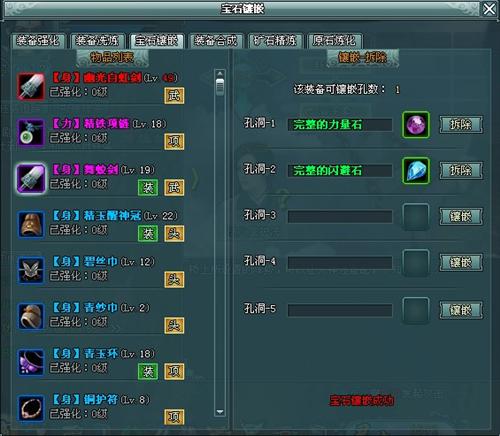Open the 宝石镶嵌 tab
This screenshot has height=436, width=500.
click(x=156, y=41)
